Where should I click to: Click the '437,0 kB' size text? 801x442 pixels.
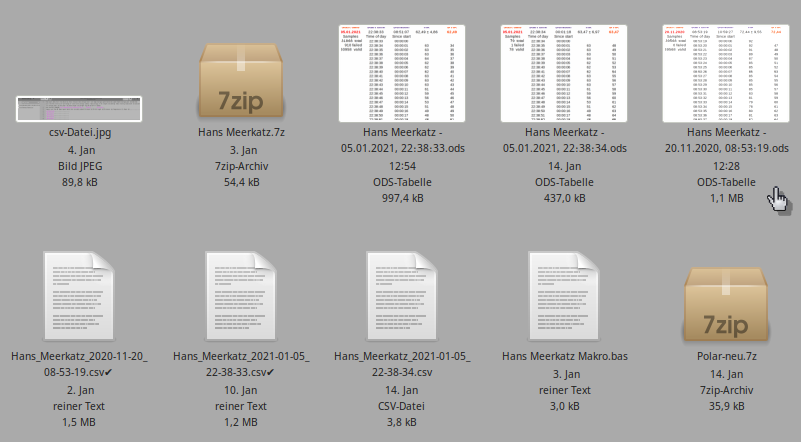click(564, 198)
